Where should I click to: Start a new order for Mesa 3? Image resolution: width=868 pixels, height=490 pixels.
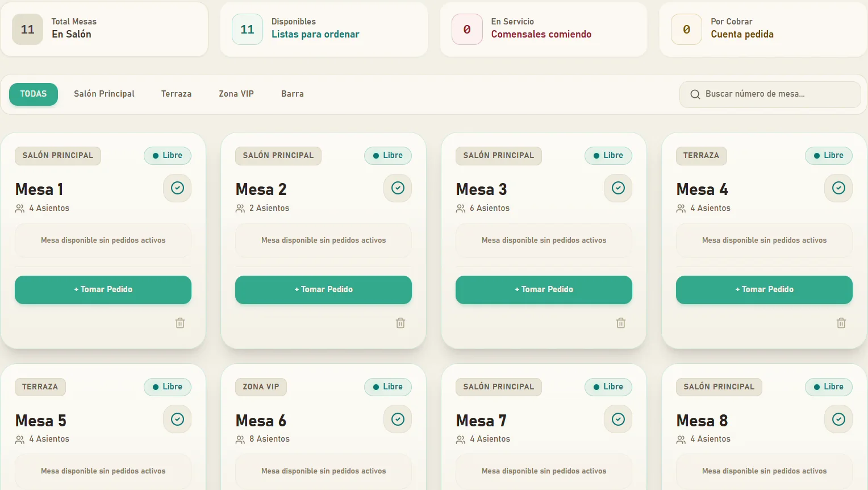[544, 290]
